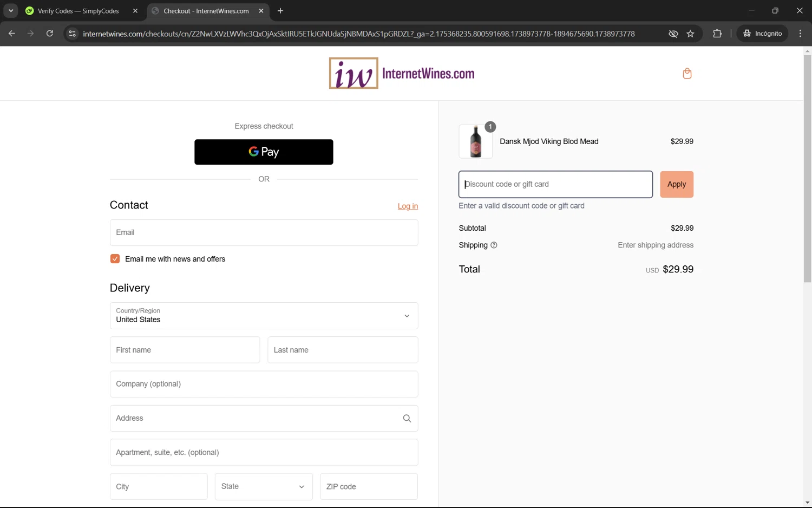
Task: Click the Address input field
Action: pos(264,418)
